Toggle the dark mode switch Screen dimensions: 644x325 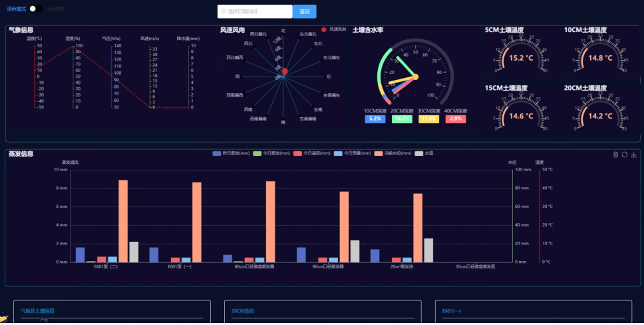(x=36, y=9)
